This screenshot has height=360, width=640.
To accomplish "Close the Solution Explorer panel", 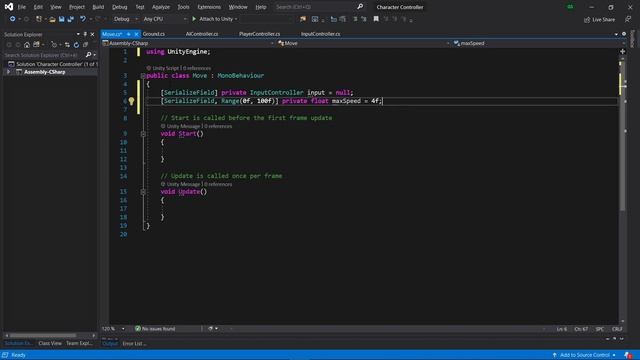I will [x=92, y=34].
